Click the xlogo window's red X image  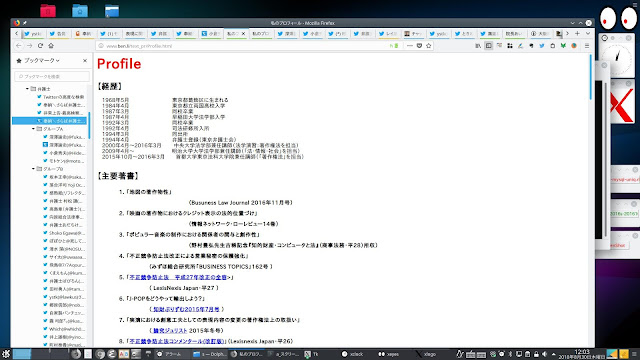(x=622, y=107)
